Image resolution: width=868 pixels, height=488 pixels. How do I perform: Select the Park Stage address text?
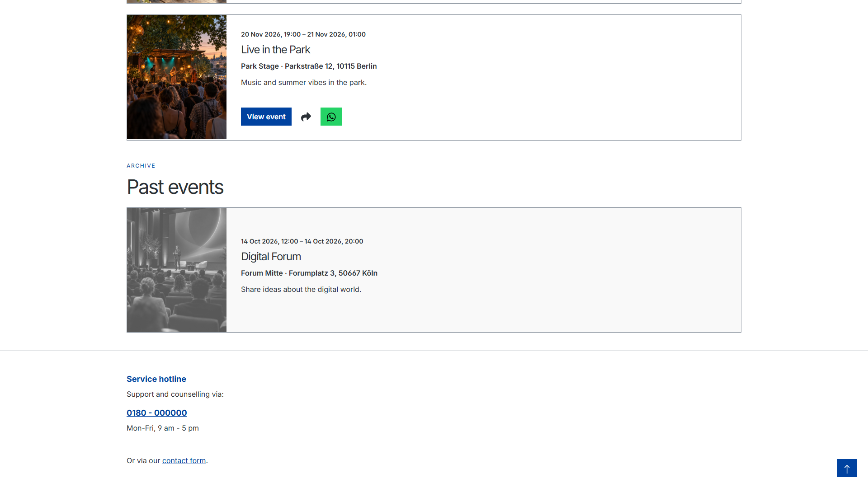click(309, 66)
